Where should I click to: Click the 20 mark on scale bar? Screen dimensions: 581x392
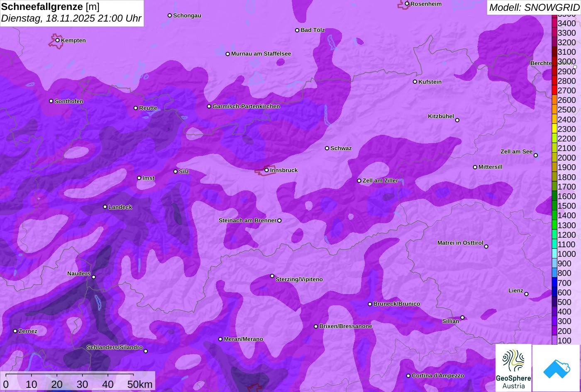pos(57,384)
